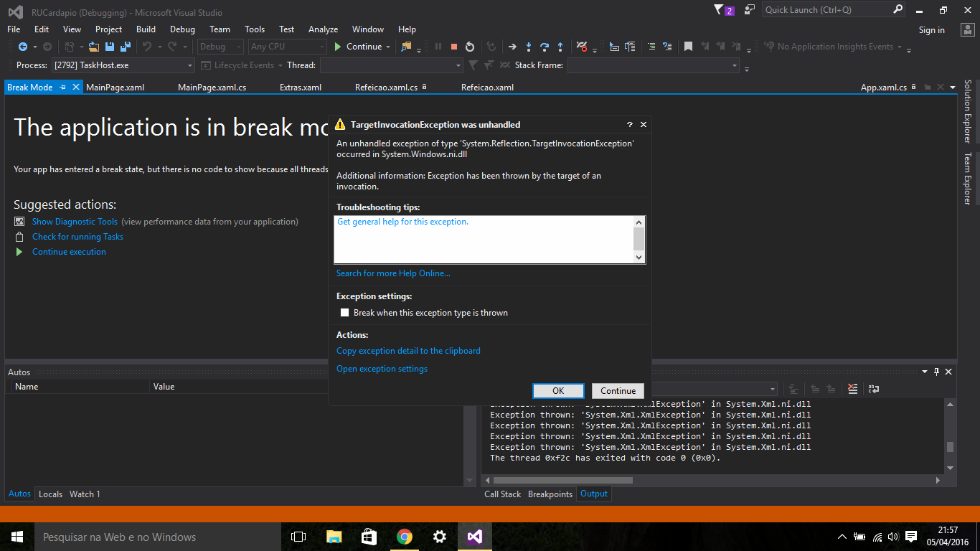Click the Uncomment selection lines icon
This screenshot has width=980, height=551.
667,47
